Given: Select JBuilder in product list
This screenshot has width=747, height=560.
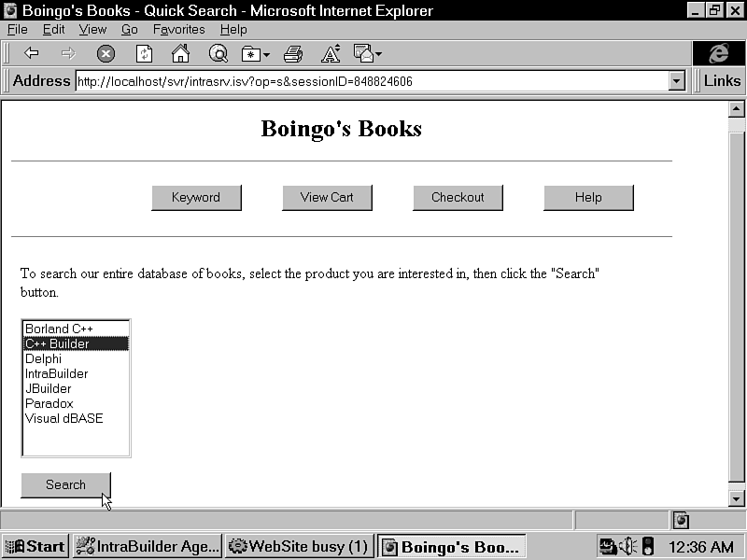Looking at the screenshot, I should click(x=77, y=388).
